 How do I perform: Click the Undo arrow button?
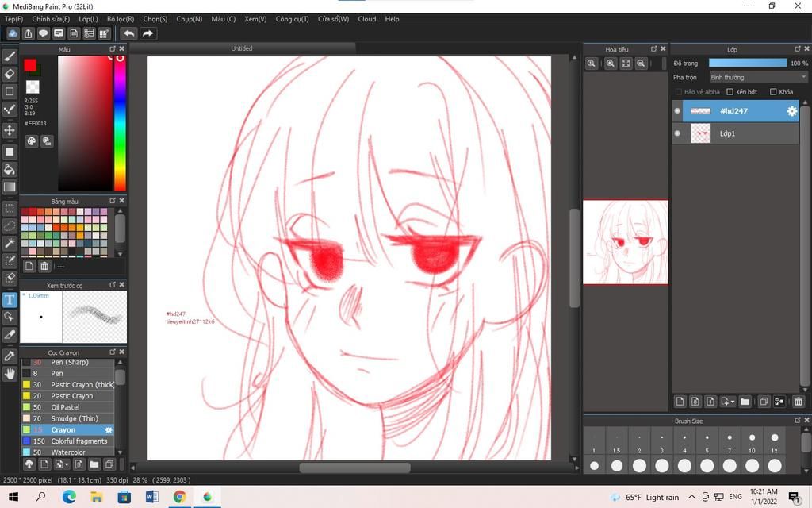(x=129, y=33)
